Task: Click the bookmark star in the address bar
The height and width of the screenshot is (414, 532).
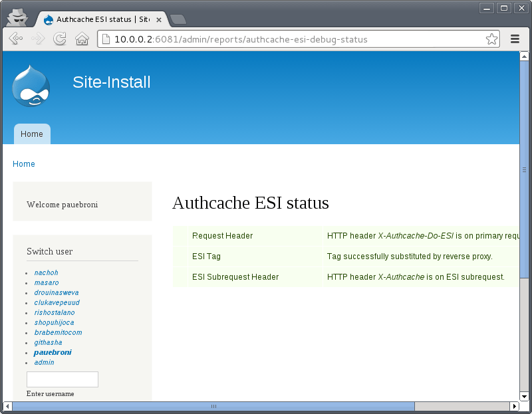Action: tap(491, 39)
